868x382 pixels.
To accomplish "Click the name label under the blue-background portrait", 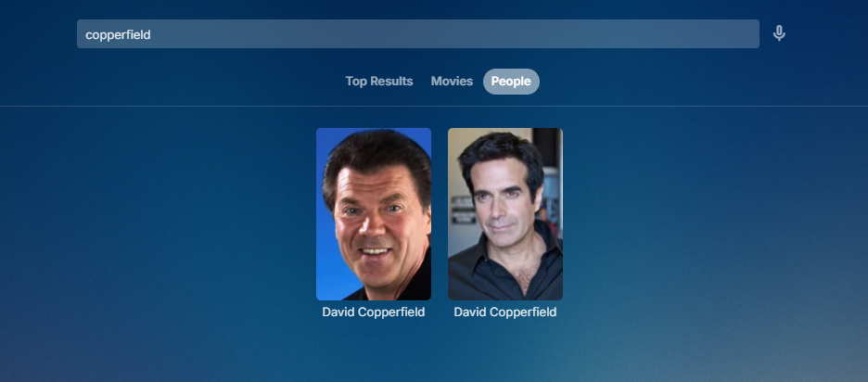I will pos(374,312).
